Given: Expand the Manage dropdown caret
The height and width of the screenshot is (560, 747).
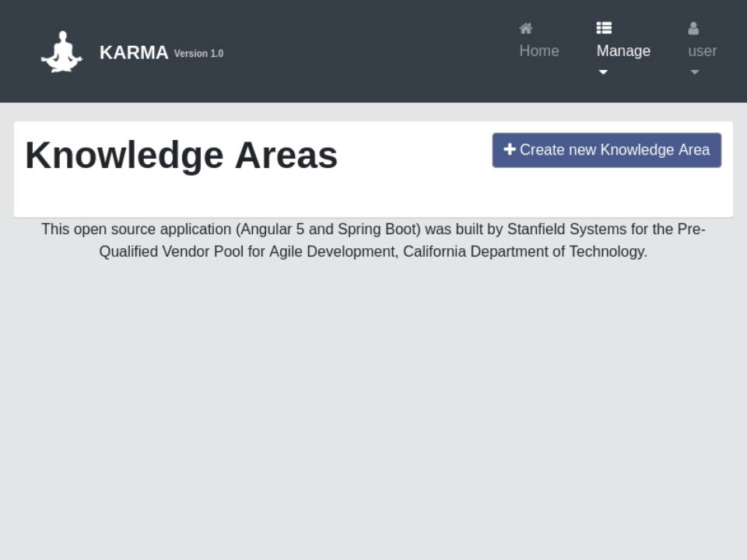Looking at the screenshot, I should tap(603, 72).
